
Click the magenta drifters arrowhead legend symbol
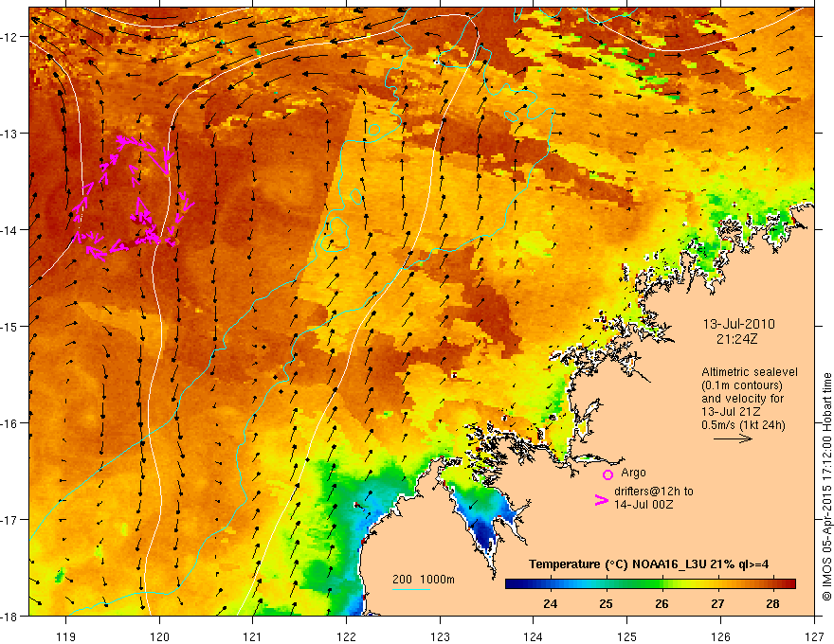coord(601,500)
